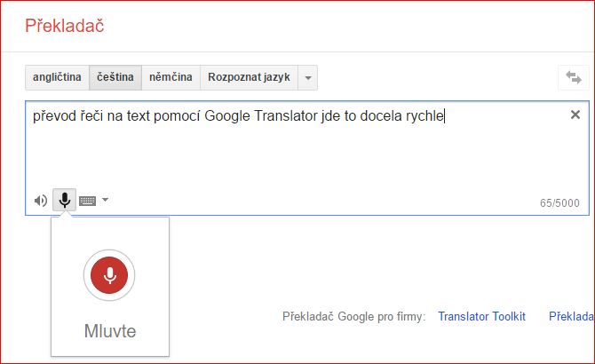Select čeština as source language

(x=115, y=77)
